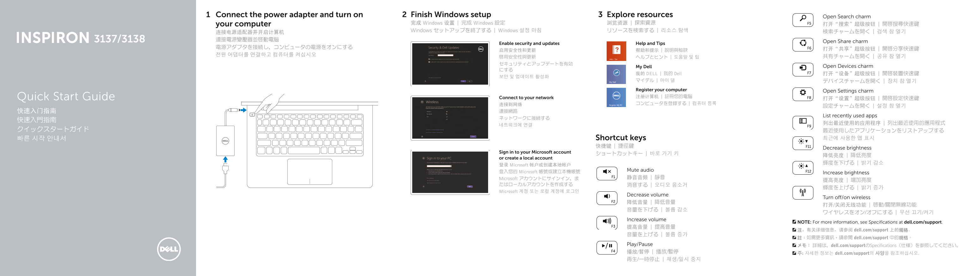Screen dimensions: 980x276
Task: Click the F11 decrease brightness key icon
Action: point(803,143)
